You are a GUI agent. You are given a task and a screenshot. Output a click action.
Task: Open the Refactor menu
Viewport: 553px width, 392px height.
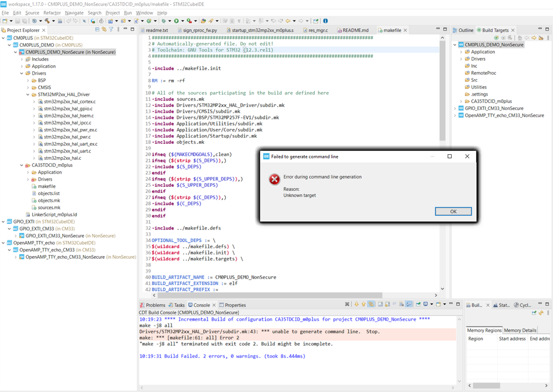[x=52, y=13]
